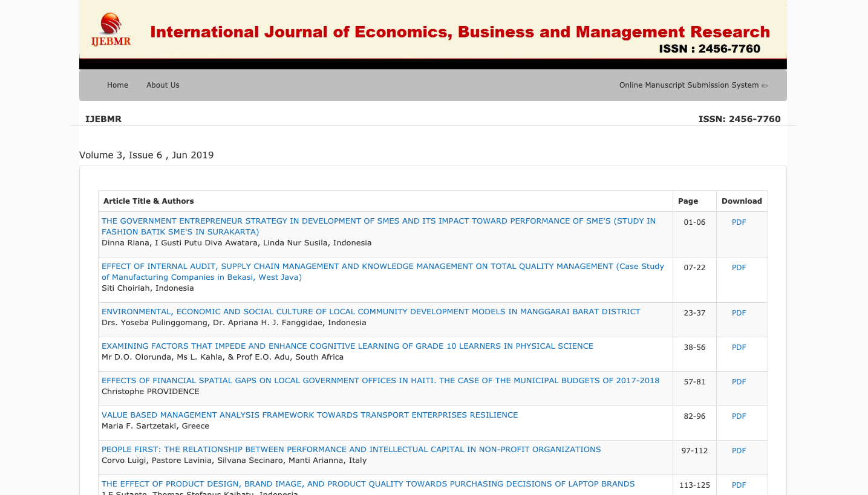Viewport: 868px width, 495px height.
Task: Download PDF for pages 23-37
Action: [739, 313]
